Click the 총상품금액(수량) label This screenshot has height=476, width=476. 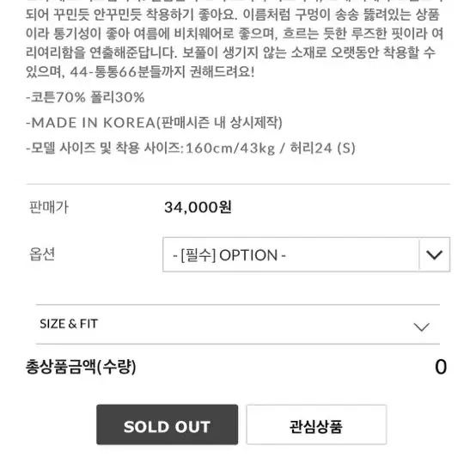(81, 367)
